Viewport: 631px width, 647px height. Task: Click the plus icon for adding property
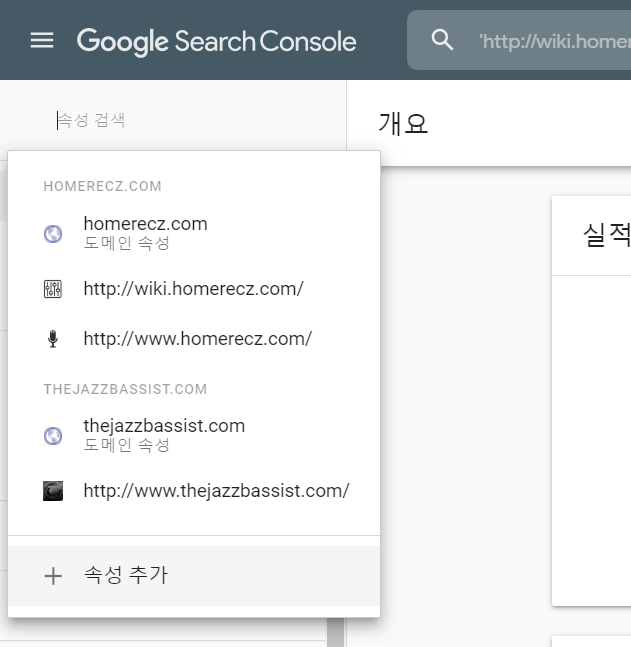[53, 576]
